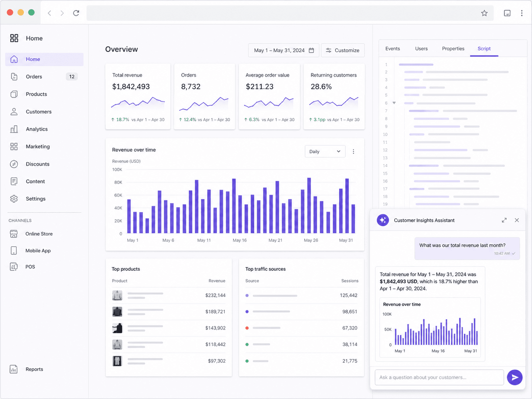Screen dimensions: 532x399
Task: Go to Analytics in sidebar
Action: 44,129
